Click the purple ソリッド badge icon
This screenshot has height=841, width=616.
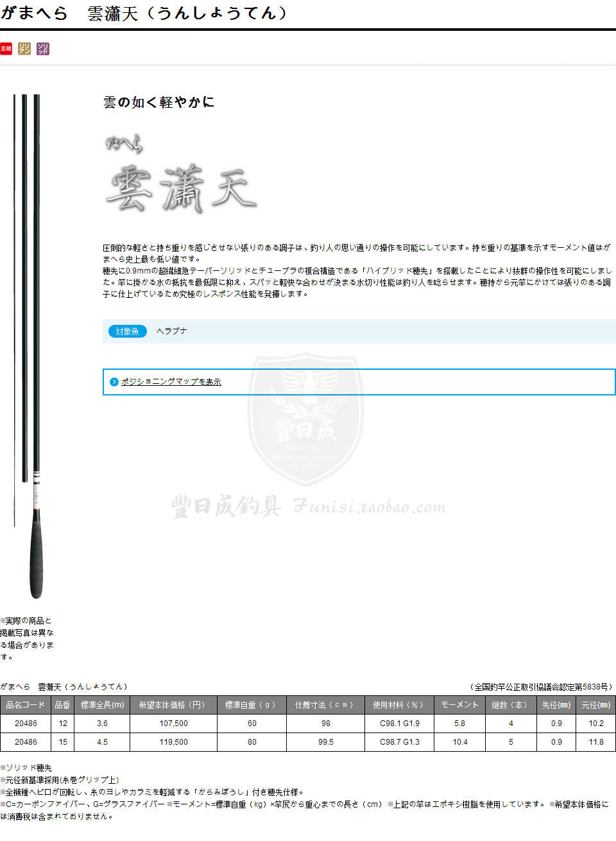tap(43, 49)
